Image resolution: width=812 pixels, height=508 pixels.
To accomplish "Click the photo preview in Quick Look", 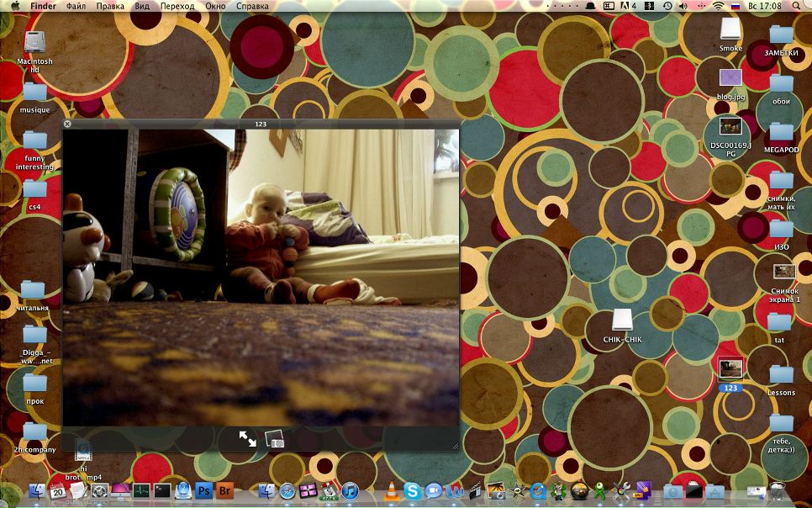I will coord(261,276).
